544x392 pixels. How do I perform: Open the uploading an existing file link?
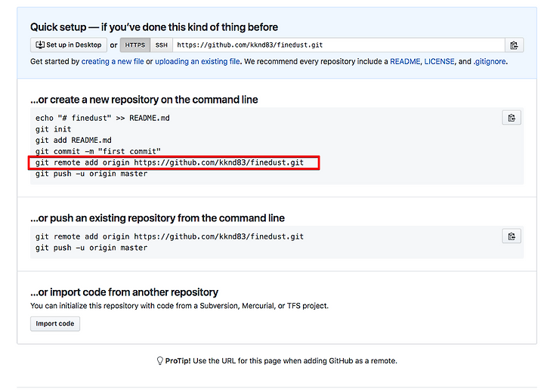coord(197,61)
